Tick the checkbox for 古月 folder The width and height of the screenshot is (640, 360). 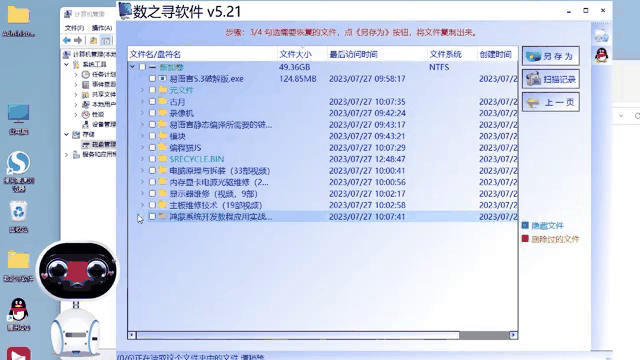point(152,101)
